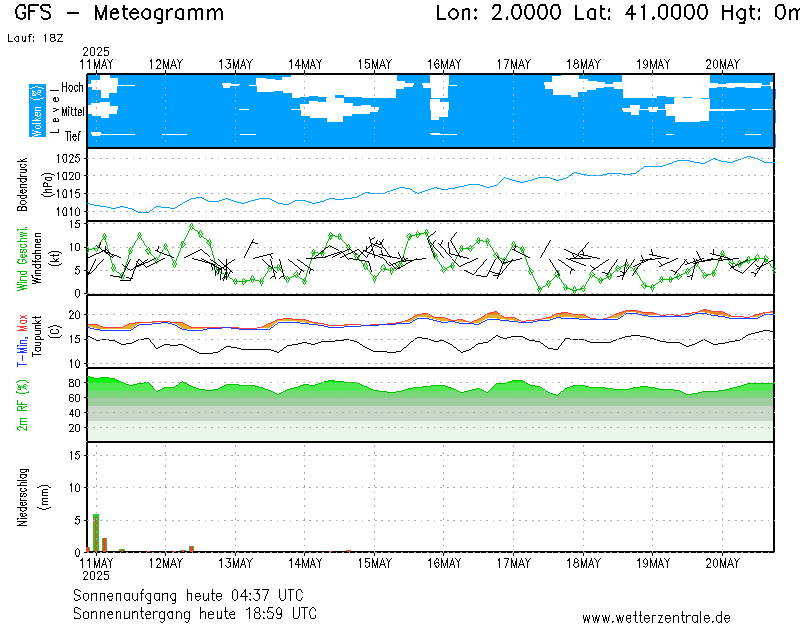800x625 pixels.
Task: Click the "GFS – Meteogramm" title
Action: point(119,13)
